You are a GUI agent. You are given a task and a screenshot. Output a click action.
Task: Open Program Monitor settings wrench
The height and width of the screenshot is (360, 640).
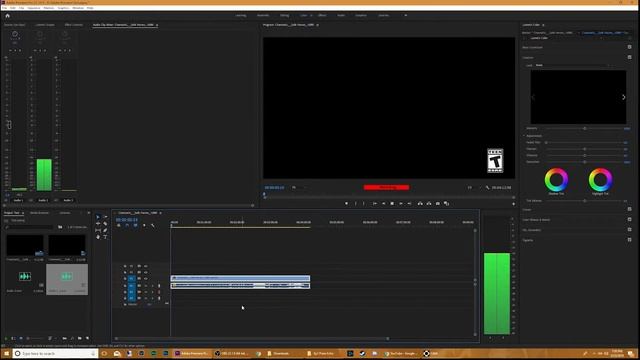point(487,187)
